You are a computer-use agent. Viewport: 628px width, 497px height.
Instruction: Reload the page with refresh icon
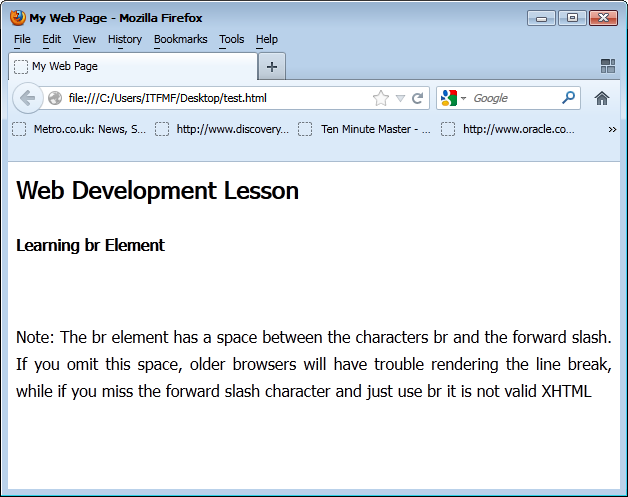pyautogui.click(x=417, y=98)
